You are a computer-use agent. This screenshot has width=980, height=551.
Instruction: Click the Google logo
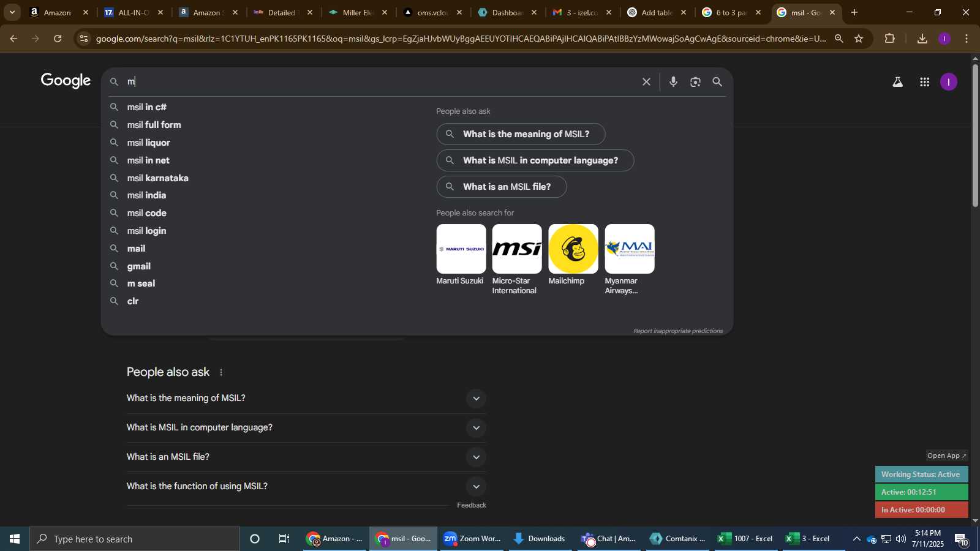tap(66, 81)
